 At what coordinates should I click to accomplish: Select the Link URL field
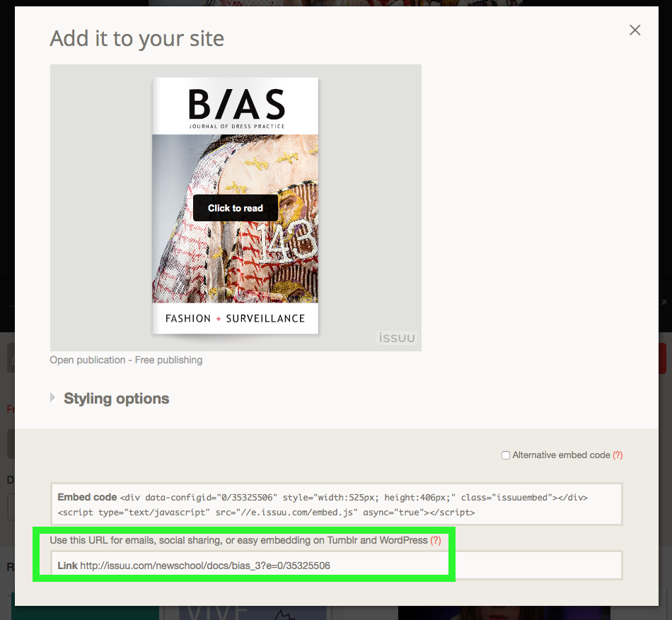[337, 565]
